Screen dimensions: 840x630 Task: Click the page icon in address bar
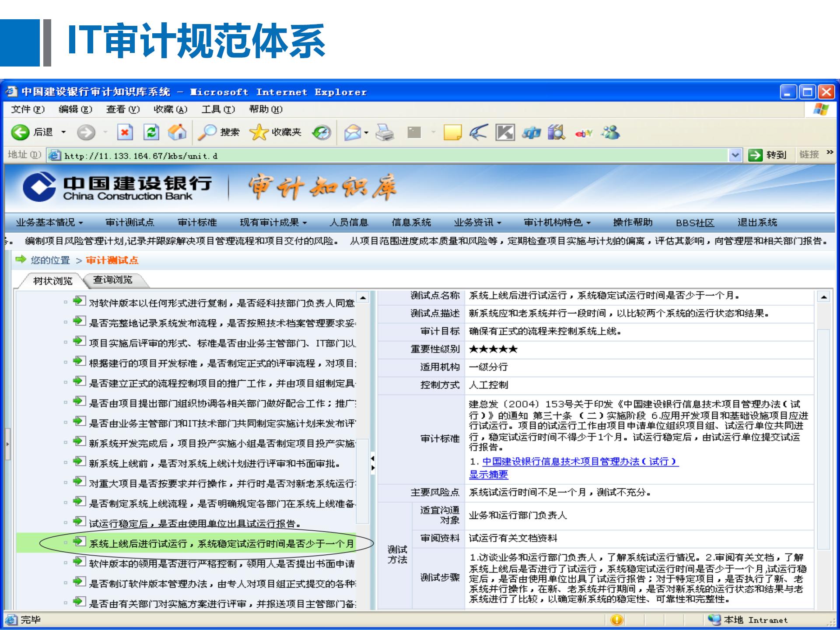(x=55, y=155)
